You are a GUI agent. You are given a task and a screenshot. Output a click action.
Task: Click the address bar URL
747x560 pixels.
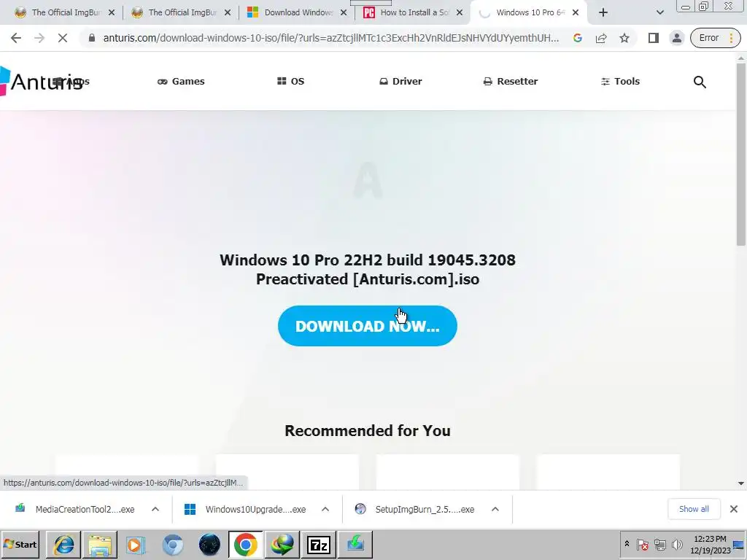coord(331,38)
